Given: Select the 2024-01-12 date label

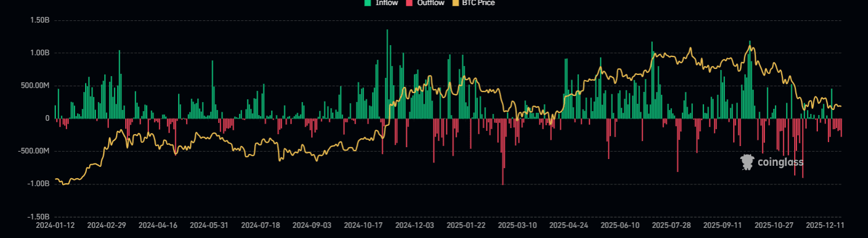Looking at the screenshot, I should pos(55,225).
